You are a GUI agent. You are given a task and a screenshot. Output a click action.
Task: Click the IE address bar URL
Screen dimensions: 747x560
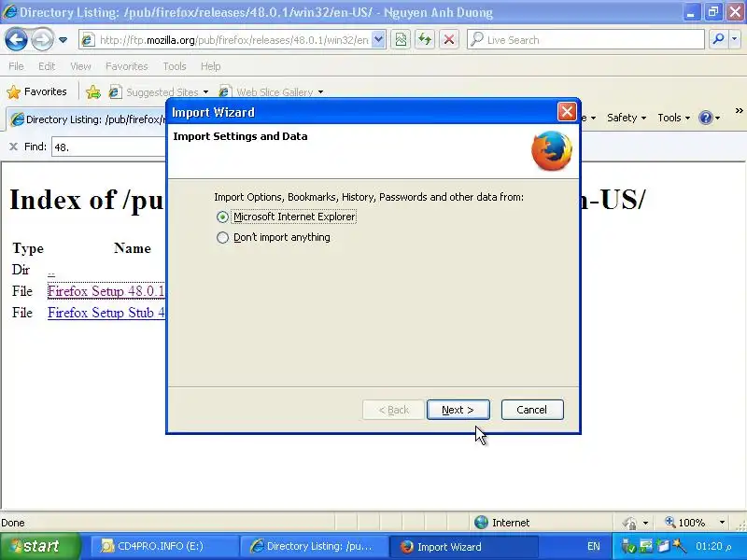pyautogui.click(x=233, y=40)
